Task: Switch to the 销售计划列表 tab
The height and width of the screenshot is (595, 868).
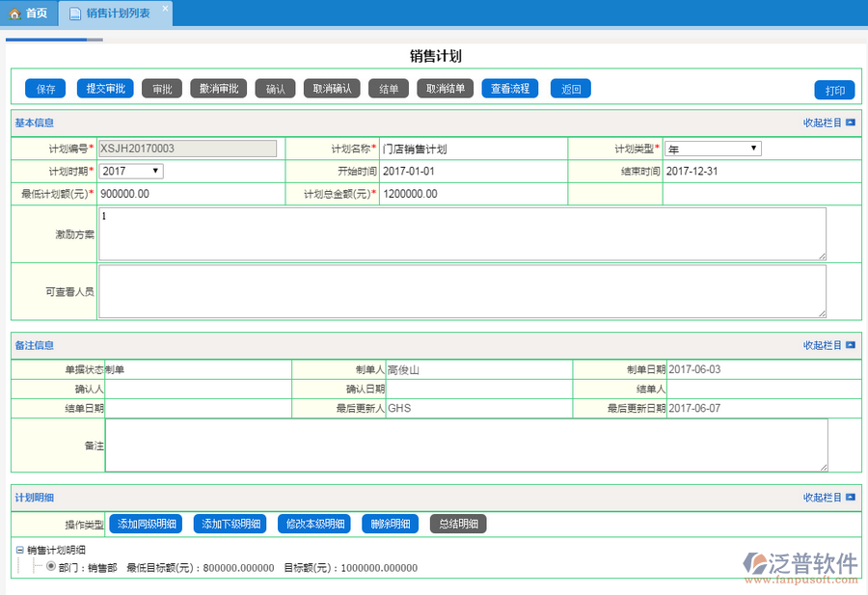Action: (x=117, y=14)
